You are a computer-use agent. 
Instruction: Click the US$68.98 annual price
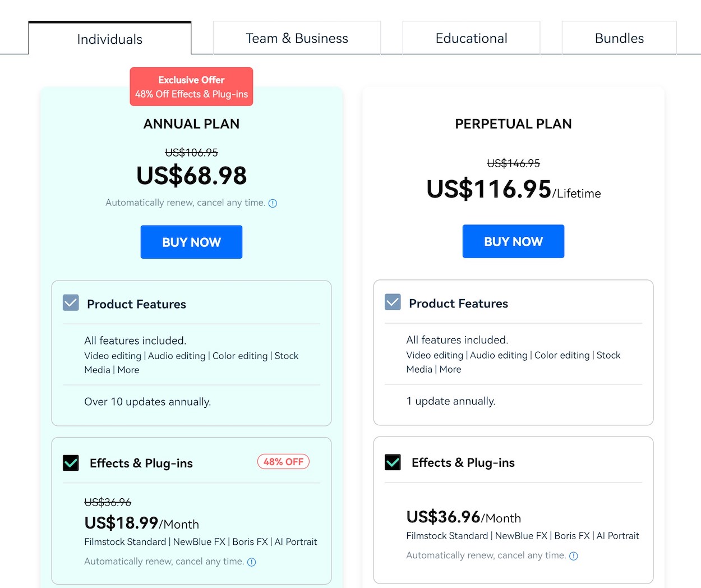tap(191, 176)
